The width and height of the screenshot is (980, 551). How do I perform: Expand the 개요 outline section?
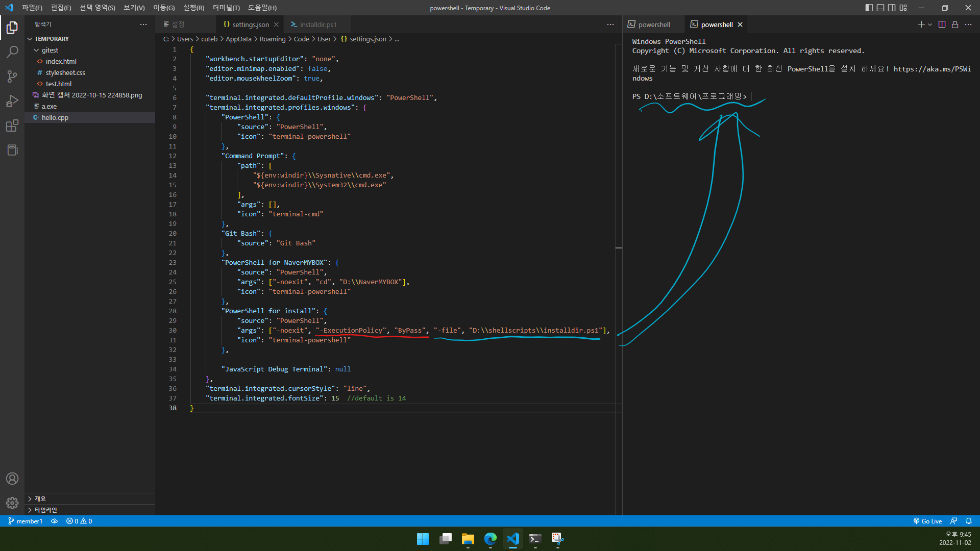(x=90, y=498)
